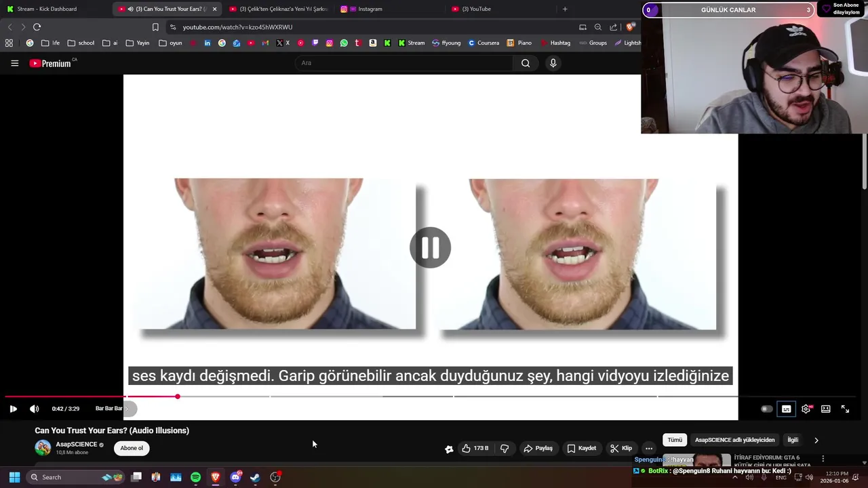Switch to theater mode view
Image resolution: width=868 pixels, height=488 pixels.
(825, 409)
